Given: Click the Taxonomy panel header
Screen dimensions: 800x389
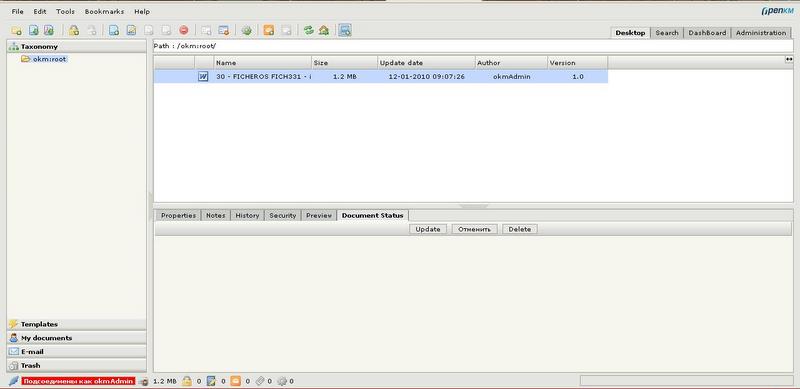Looking at the screenshot, I should click(77, 46).
